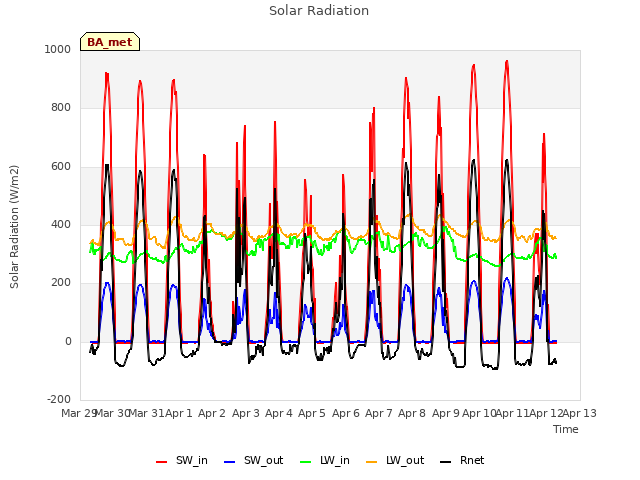
Task: Click the -200 y-axis tick label
Action: pyautogui.click(x=59, y=399)
